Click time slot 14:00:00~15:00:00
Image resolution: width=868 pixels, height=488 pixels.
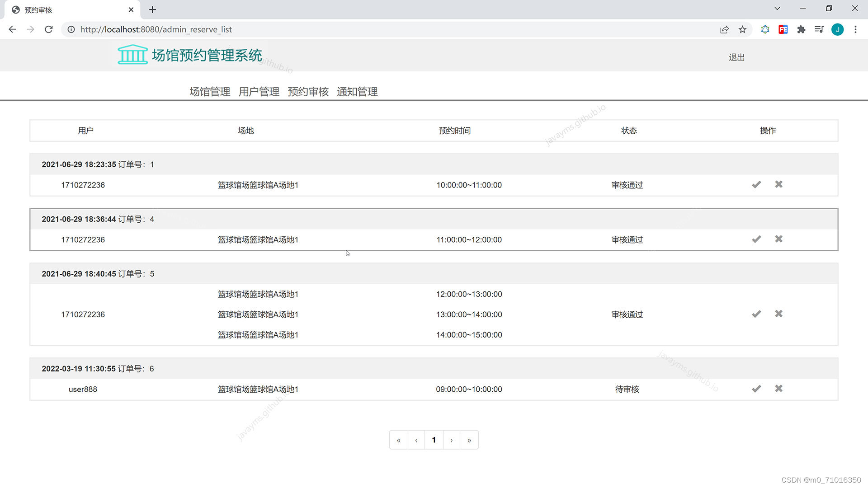tap(469, 335)
